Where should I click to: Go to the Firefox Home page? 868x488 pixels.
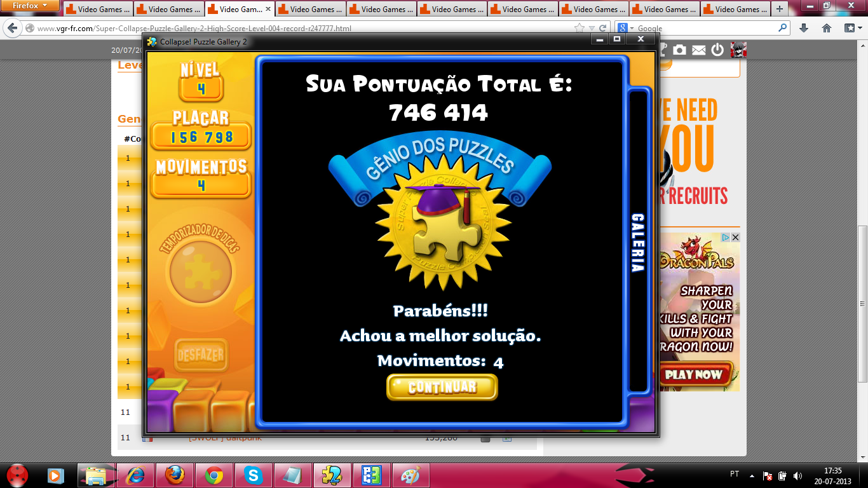[826, 28]
